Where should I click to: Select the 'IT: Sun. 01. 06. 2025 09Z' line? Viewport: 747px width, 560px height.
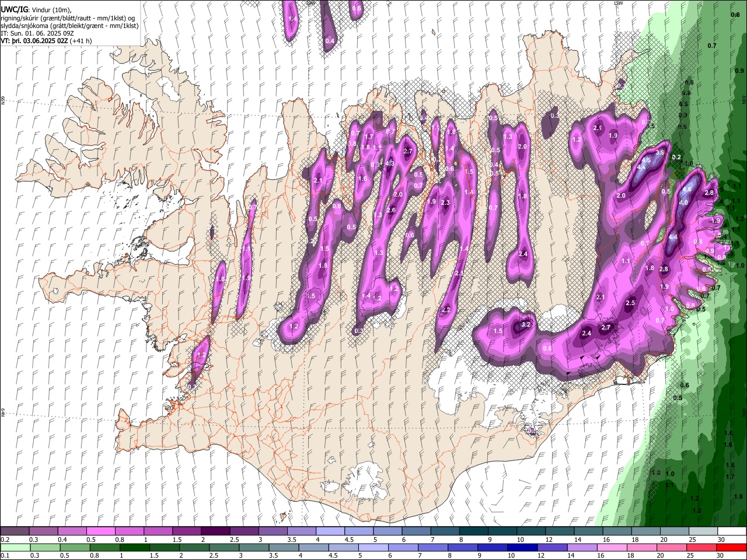pyautogui.click(x=37, y=34)
